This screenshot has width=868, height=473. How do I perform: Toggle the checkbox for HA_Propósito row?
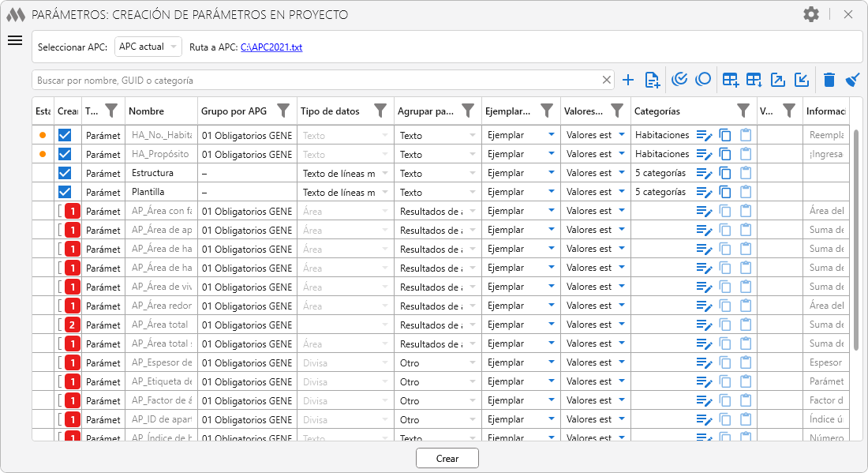pos(65,155)
